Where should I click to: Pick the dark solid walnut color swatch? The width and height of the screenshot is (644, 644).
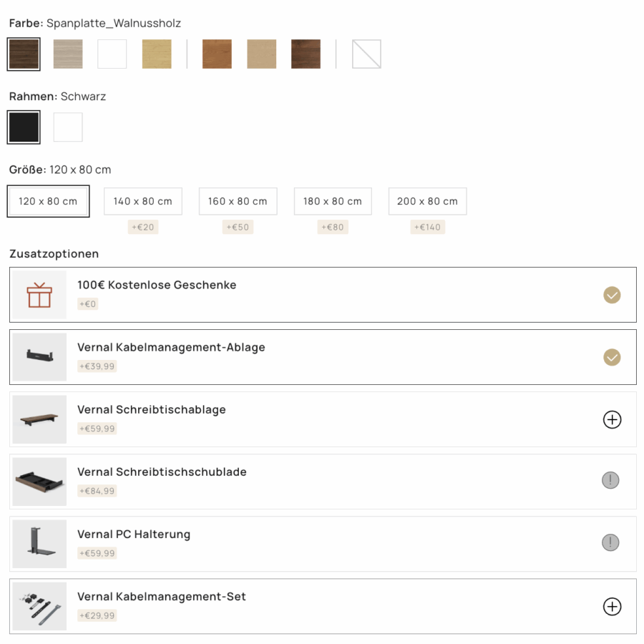(x=306, y=54)
